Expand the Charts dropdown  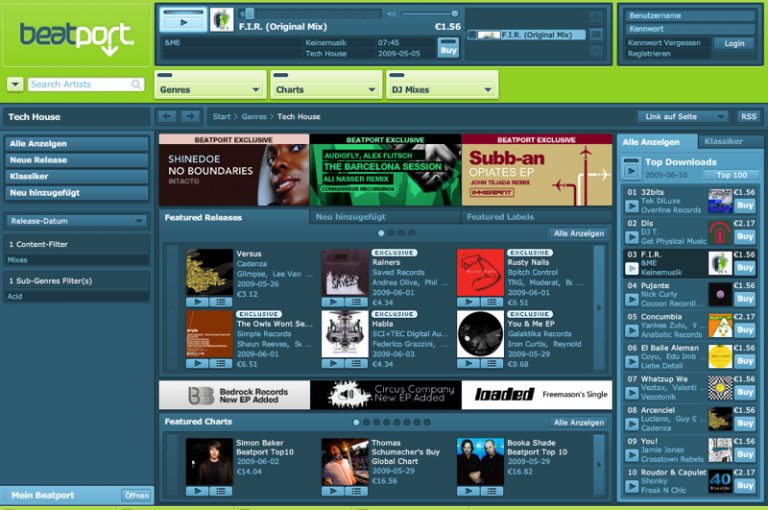coord(326,85)
